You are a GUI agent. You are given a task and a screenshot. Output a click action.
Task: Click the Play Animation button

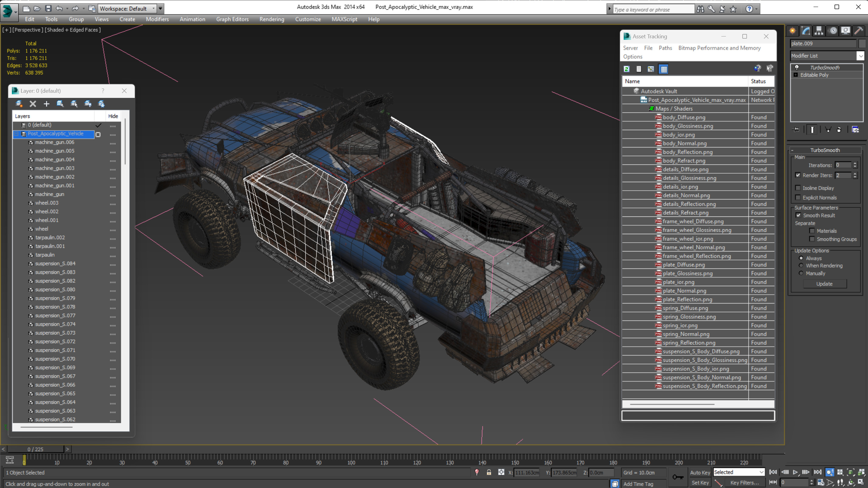pos(795,472)
